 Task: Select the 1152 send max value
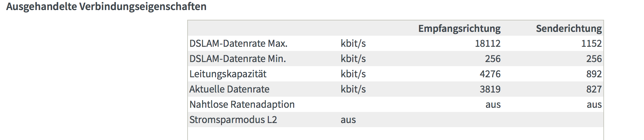point(591,43)
